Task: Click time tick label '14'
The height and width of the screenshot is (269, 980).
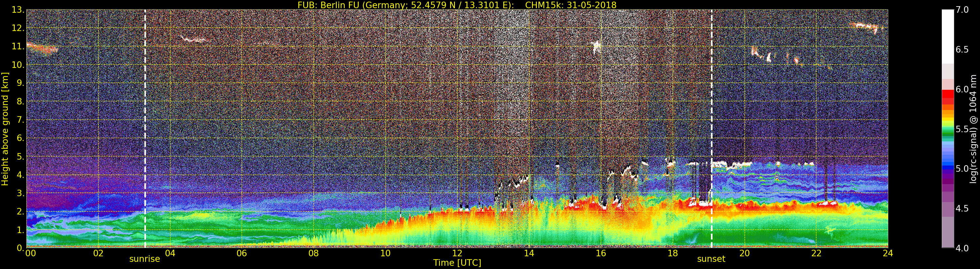Action: pyautogui.click(x=529, y=253)
